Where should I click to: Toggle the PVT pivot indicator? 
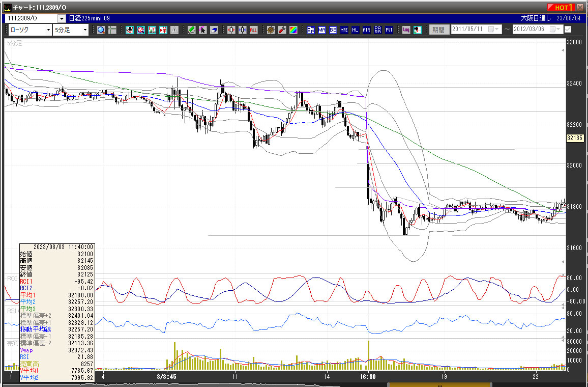(x=389, y=30)
